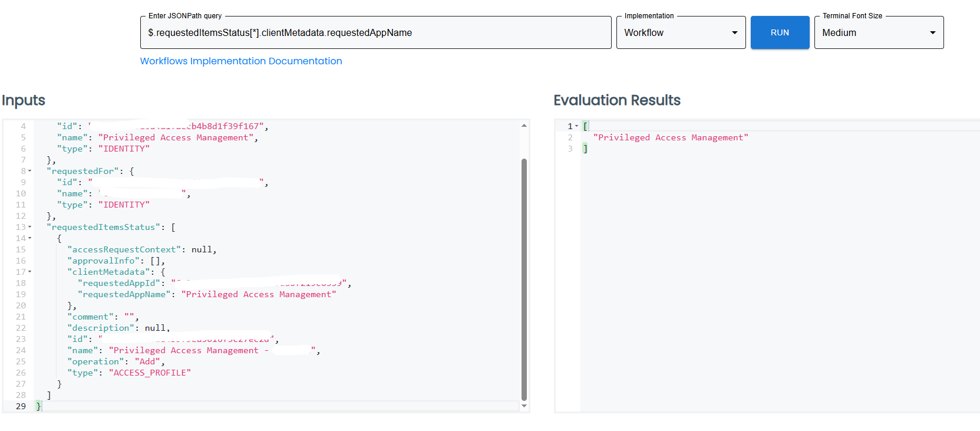
Task: Click the "ACCESS_PROFILE" type value
Action: click(x=150, y=373)
